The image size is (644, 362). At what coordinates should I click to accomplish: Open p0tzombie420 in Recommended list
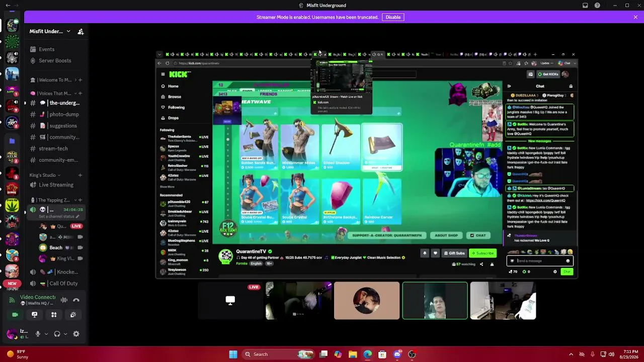point(184,203)
